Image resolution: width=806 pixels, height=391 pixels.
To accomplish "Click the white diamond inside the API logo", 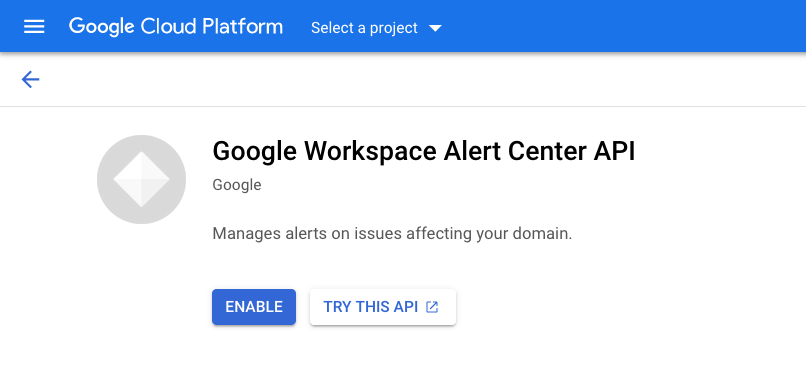I will (141, 179).
